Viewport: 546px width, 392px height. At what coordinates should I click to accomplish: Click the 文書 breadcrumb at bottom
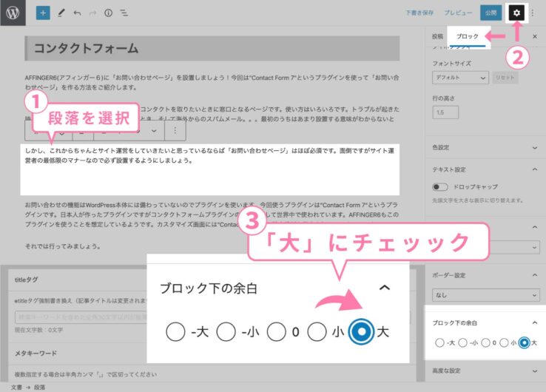(x=16, y=387)
